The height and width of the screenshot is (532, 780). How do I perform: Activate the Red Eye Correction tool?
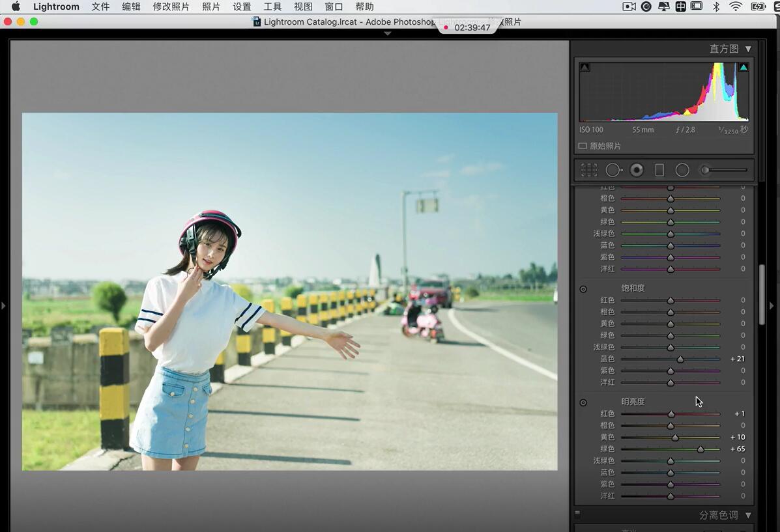tap(637, 170)
